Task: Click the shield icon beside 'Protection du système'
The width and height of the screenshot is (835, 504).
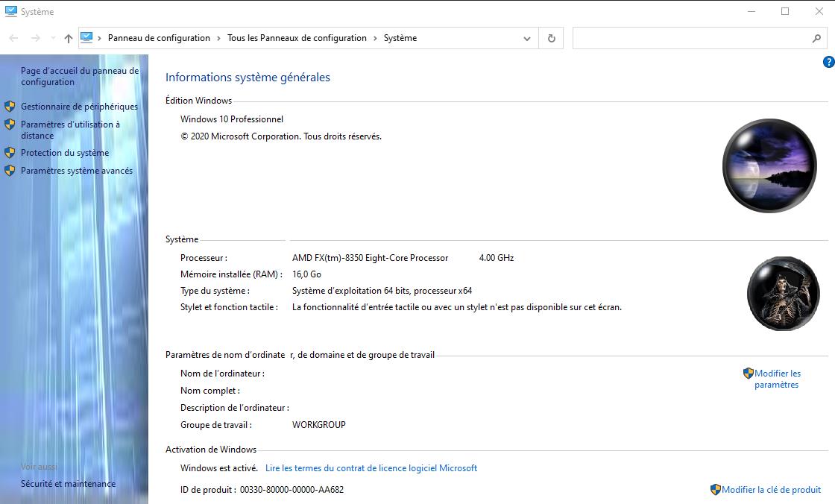Action: point(10,152)
